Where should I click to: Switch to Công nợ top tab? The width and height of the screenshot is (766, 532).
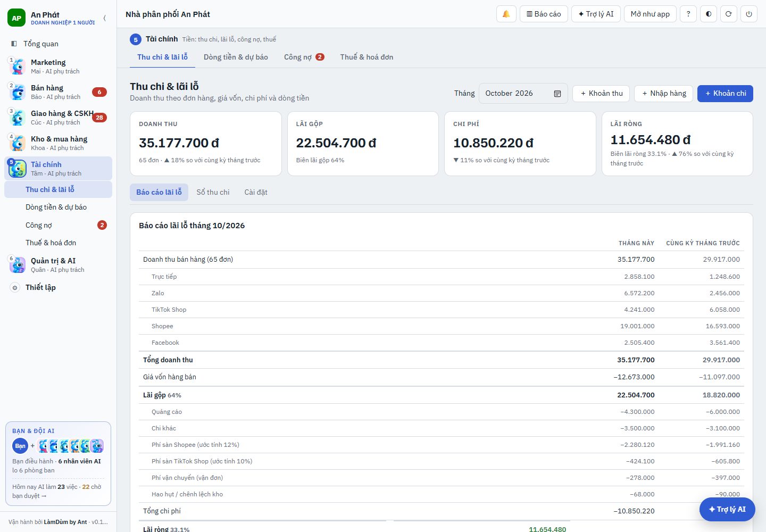coord(304,57)
